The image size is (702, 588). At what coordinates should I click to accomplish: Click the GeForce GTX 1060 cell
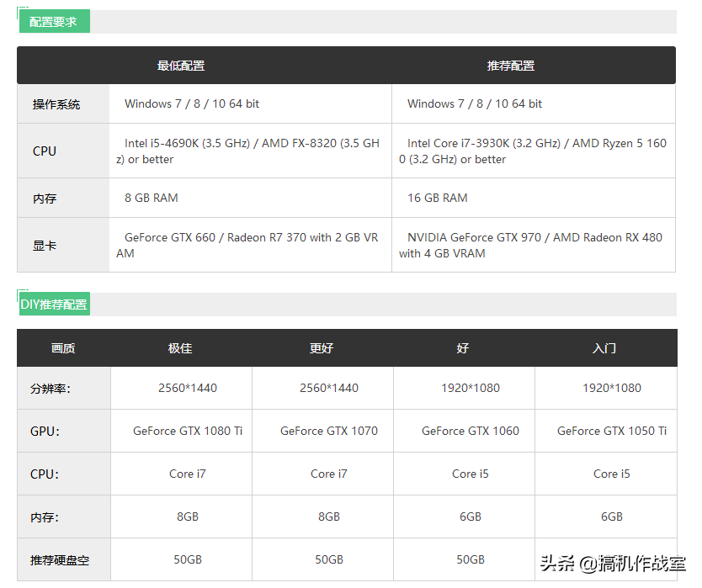[x=471, y=431]
